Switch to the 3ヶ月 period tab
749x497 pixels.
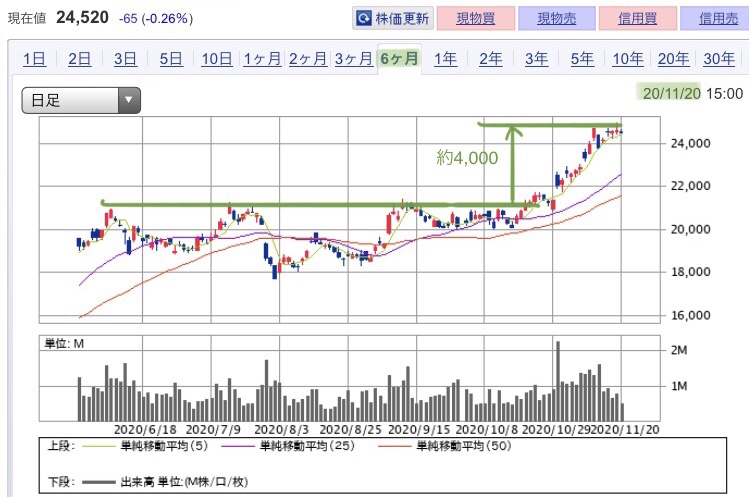(x=353, y=59)
